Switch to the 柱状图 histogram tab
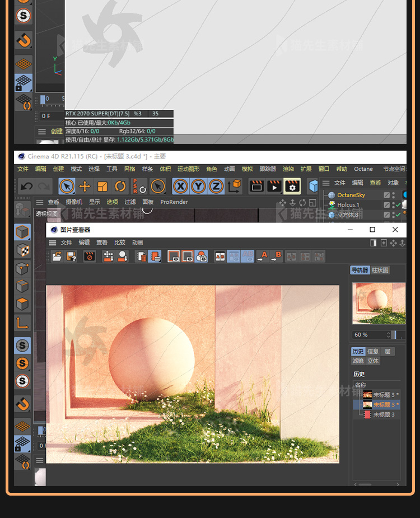 381,270
